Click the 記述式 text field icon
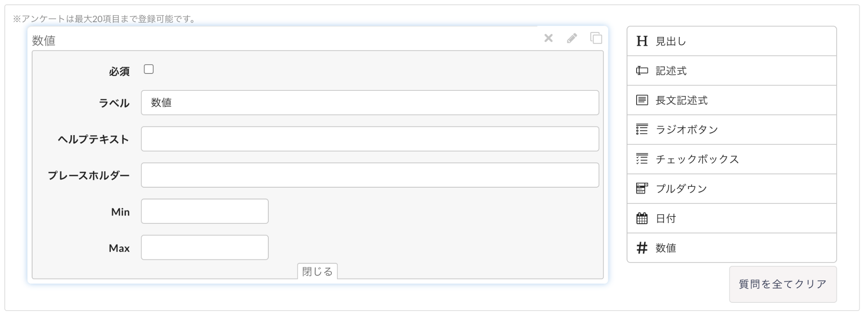The image size is (868, 315). (642, 70)
